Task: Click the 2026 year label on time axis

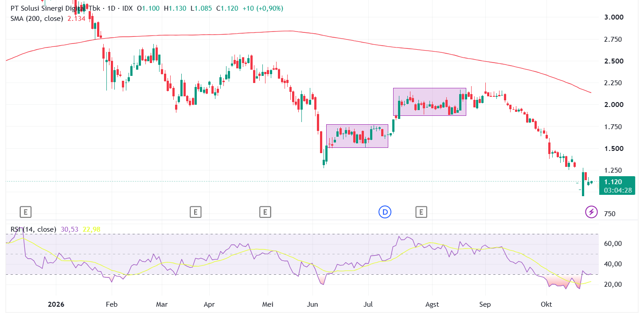Action: (x=56, y=304)
